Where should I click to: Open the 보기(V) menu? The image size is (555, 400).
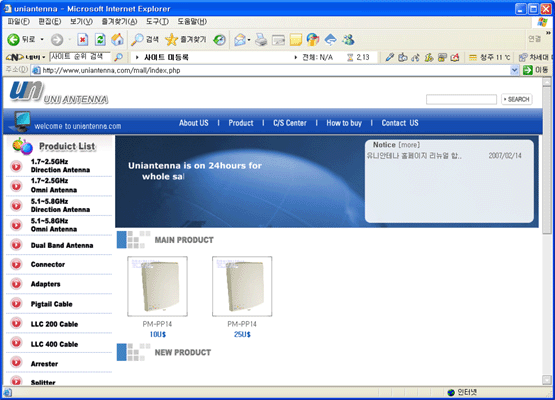coord(81,22)
